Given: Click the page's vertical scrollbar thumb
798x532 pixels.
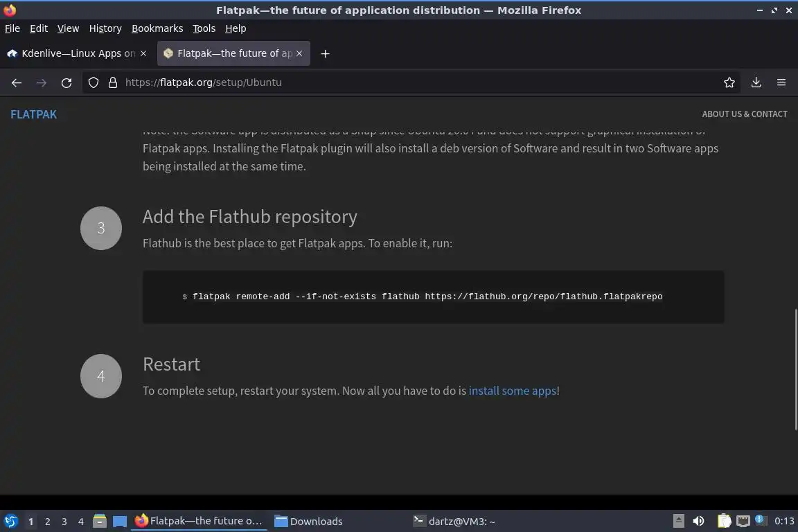Looking at the screenshot, I should [x=796, y=370].
